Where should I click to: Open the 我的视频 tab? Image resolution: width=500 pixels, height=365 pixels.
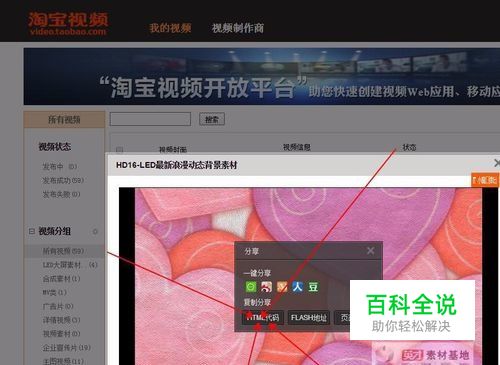(170, 28)
